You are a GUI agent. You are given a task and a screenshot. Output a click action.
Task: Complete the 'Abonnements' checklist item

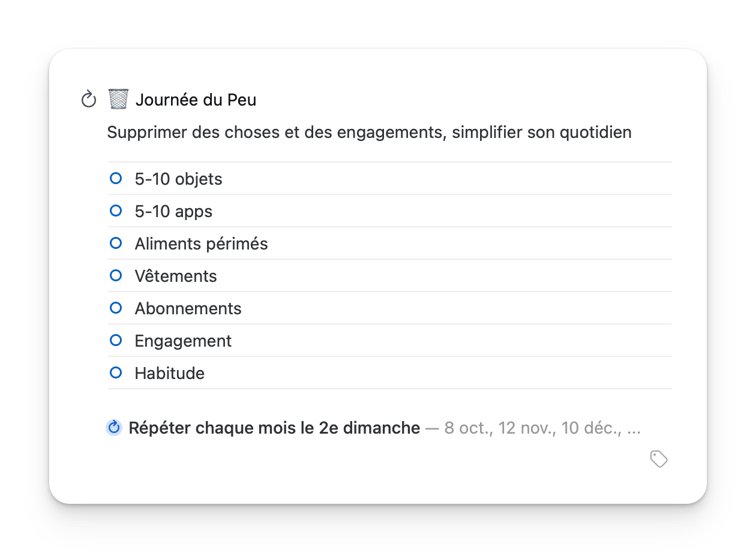pyautogui.click(x=116, y=308)
